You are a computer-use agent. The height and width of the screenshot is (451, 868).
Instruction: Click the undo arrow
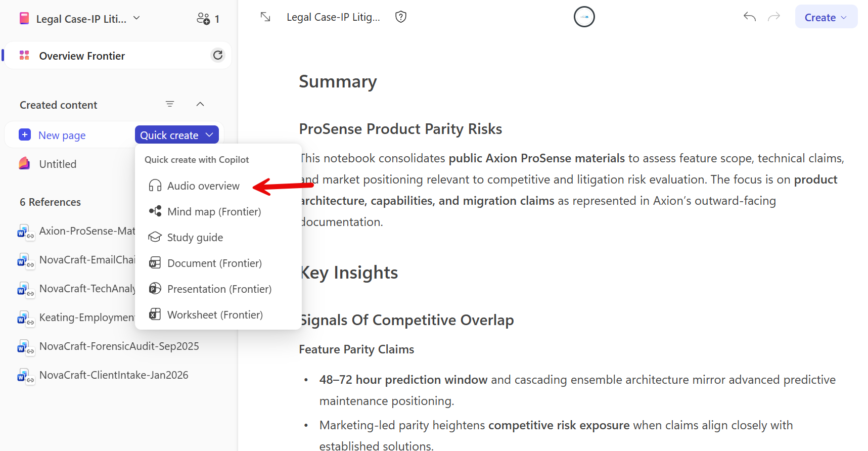coord(750,17)
